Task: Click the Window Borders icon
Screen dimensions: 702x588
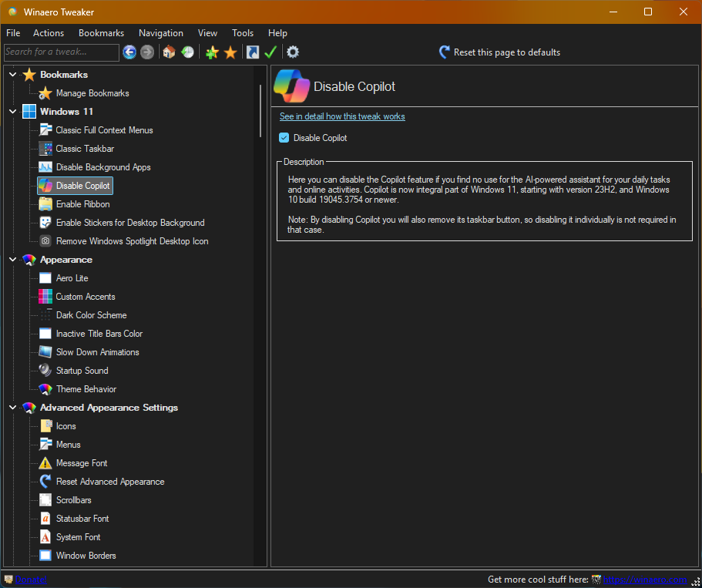Action: [45, 556]
